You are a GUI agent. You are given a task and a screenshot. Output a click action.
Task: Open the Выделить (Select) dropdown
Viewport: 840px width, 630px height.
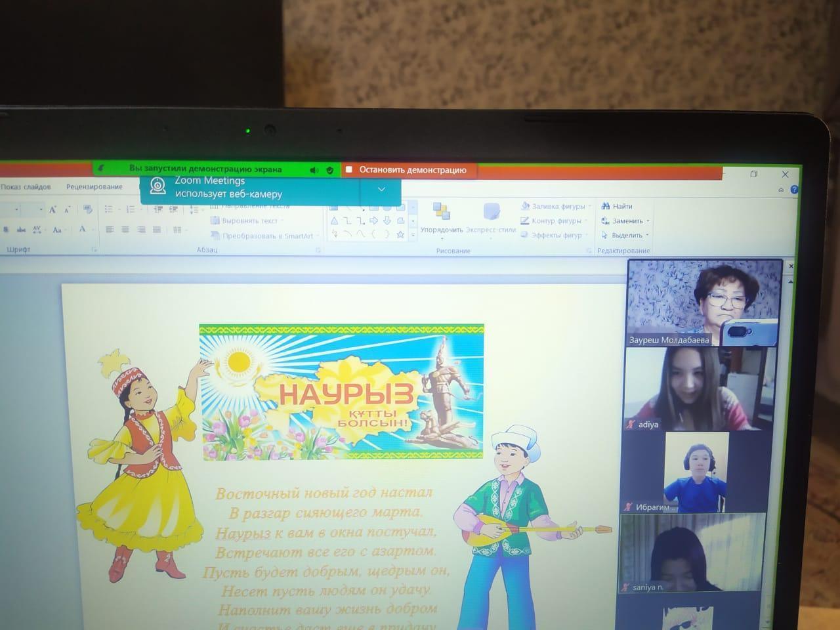[626, 236]
